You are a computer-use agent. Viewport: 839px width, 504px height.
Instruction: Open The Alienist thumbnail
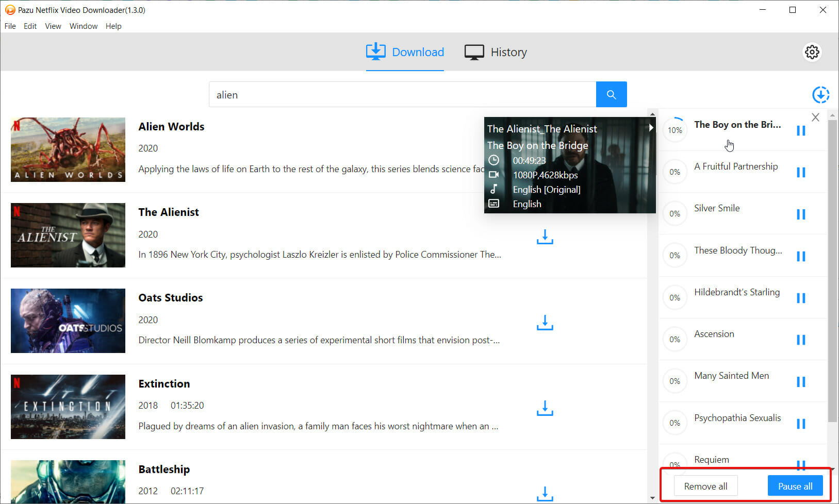pos(68,235)
